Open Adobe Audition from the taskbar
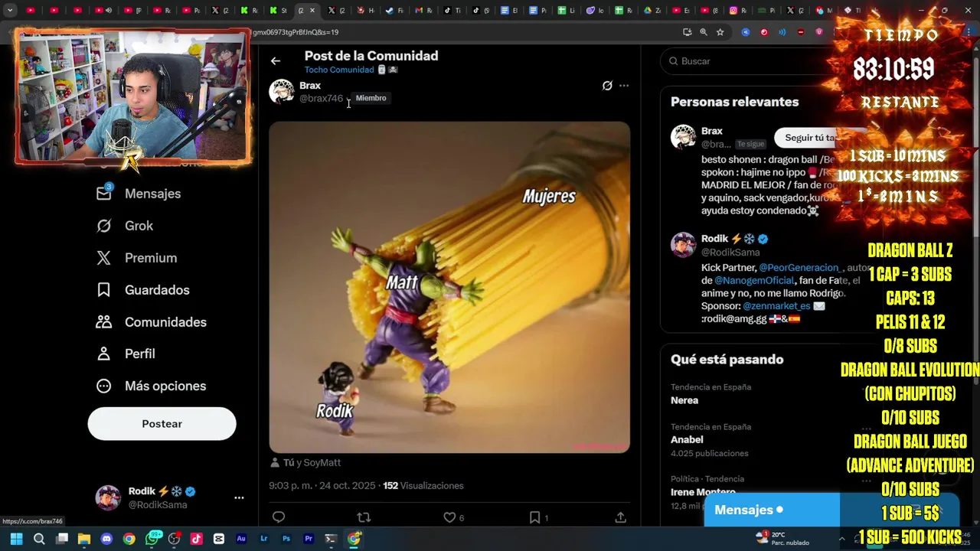This screenshot has width=980, height=551. [241, 539]
